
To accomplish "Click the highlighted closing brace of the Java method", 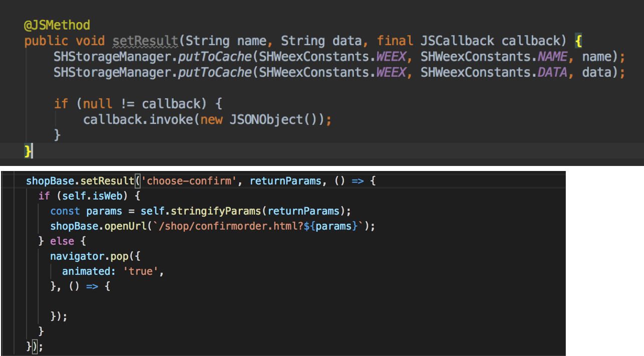I will 28,150.
